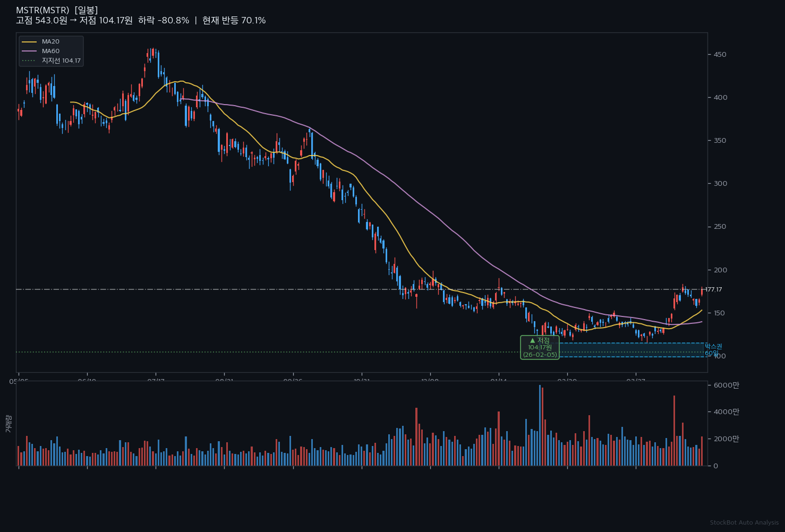Select the 고점 543.0원 text in the subtitle
Viewport: 785px width, 532px height.
[x=41, y=20]
